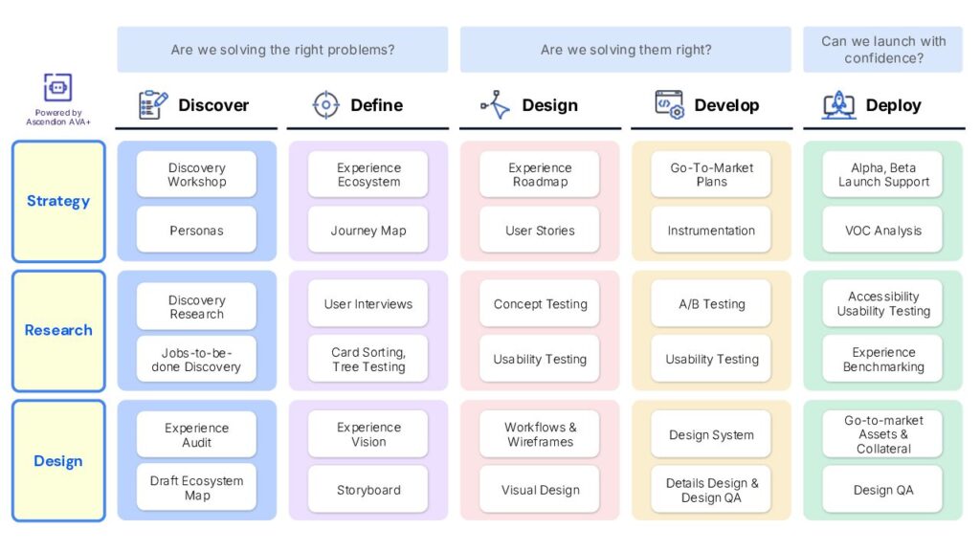Click 'Are we solving the right problems?' banner
The width and height of the screenshot is (980, 551).
(x=282, y=50)
